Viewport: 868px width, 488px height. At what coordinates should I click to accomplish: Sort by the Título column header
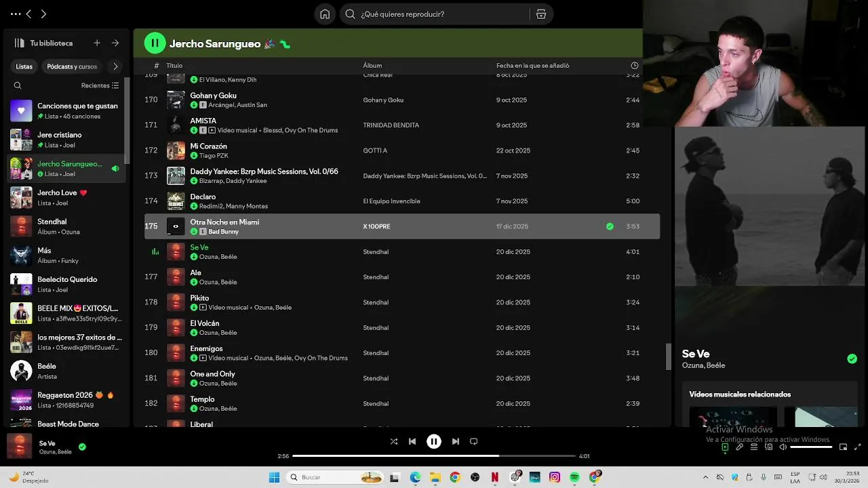174,66
